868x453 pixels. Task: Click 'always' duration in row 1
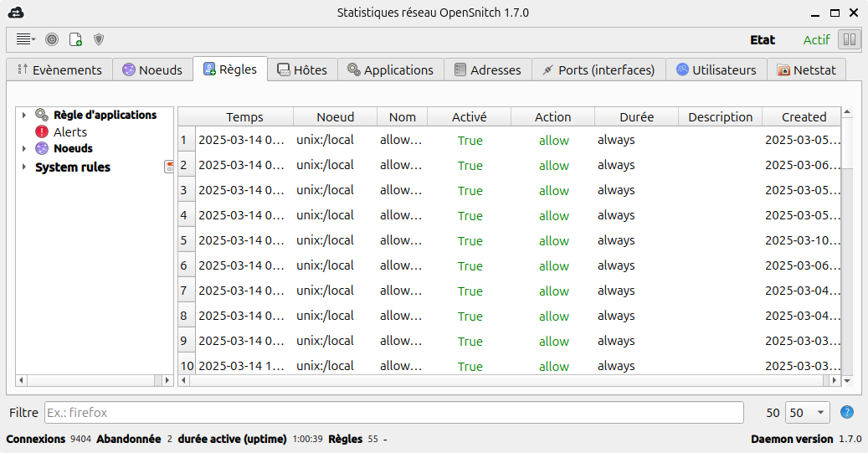616,140
